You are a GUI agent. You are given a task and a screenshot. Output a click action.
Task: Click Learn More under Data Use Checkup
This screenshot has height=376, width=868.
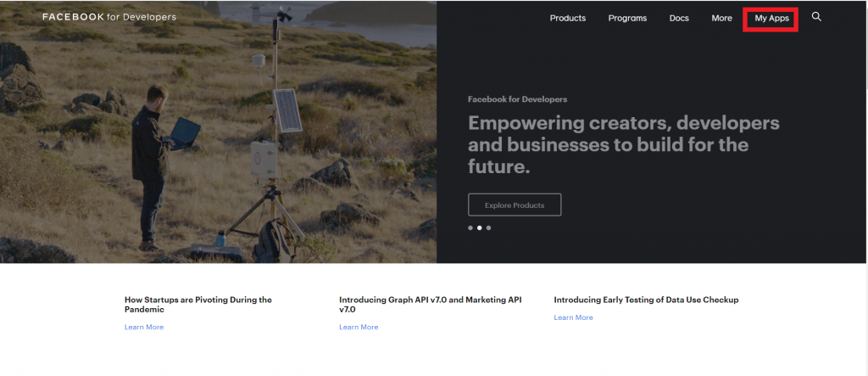pos(573,317)
